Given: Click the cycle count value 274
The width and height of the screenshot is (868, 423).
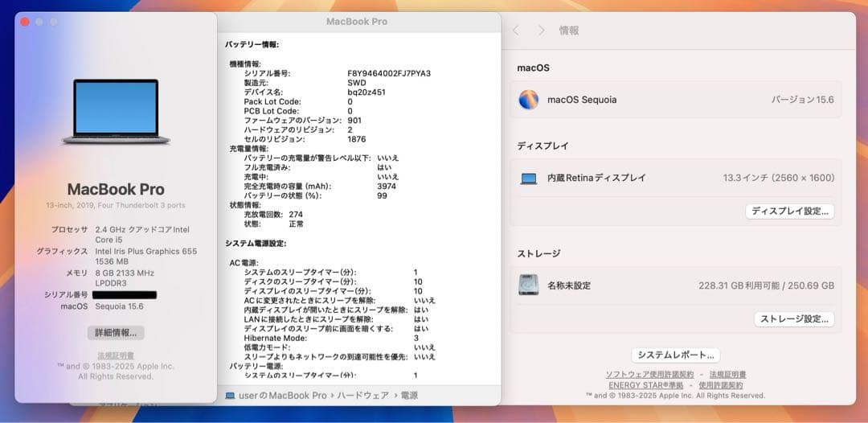Looking at the screenshot, I should tap(296, 215).
